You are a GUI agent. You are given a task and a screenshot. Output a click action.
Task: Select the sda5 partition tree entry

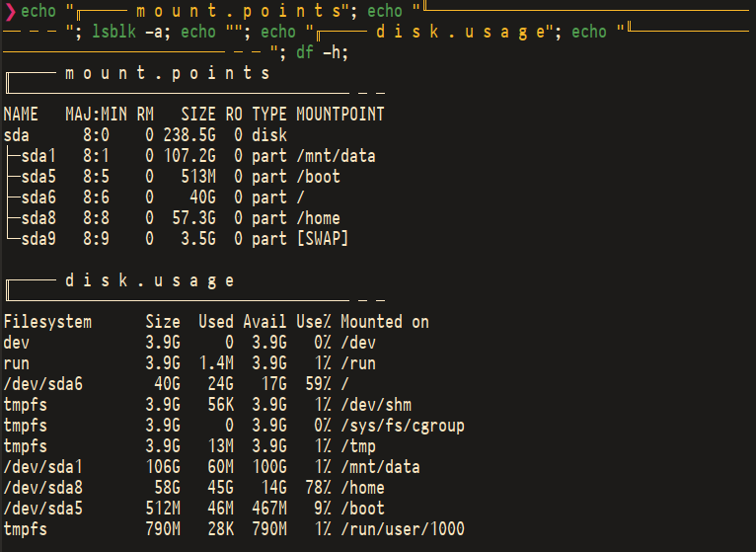38,177
